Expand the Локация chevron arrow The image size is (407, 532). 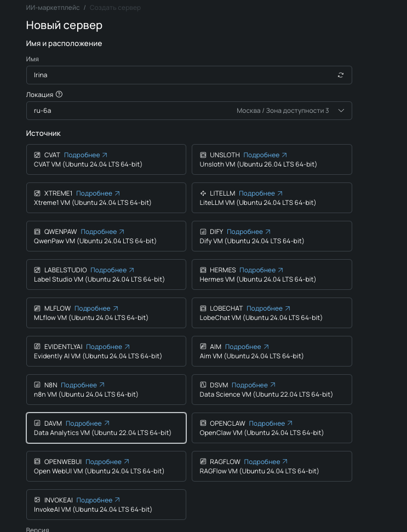[x=341, y=111]
